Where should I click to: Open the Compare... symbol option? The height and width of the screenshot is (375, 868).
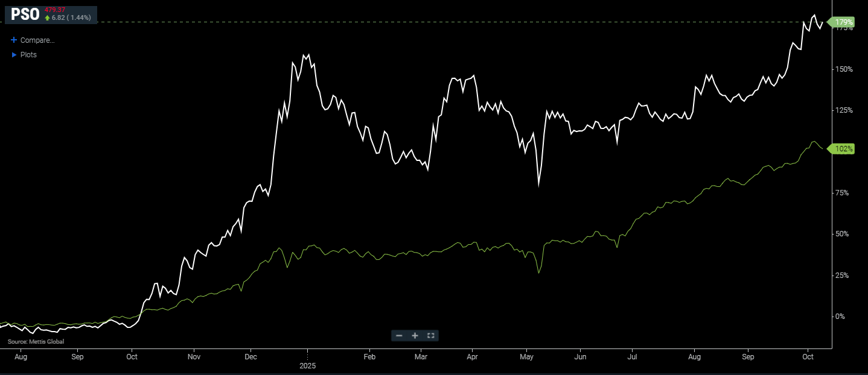(x=37, y=40)
